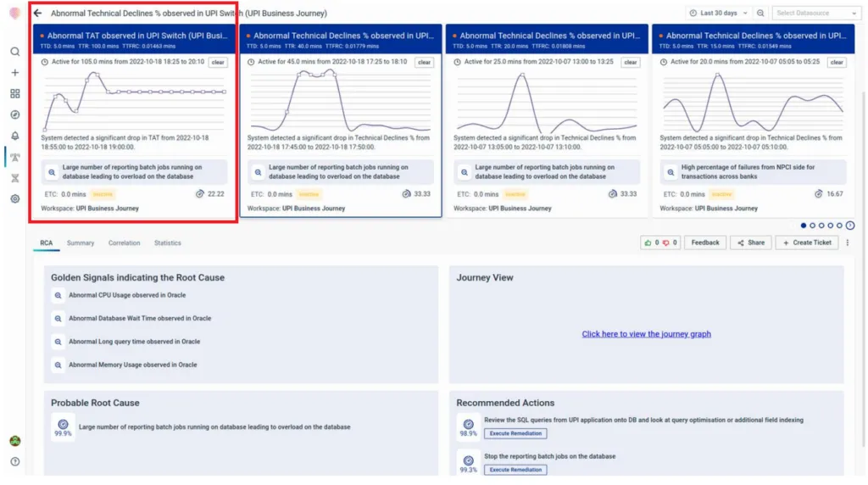Switch to the Summary tab
868x485 pixels.
[81, 243]
